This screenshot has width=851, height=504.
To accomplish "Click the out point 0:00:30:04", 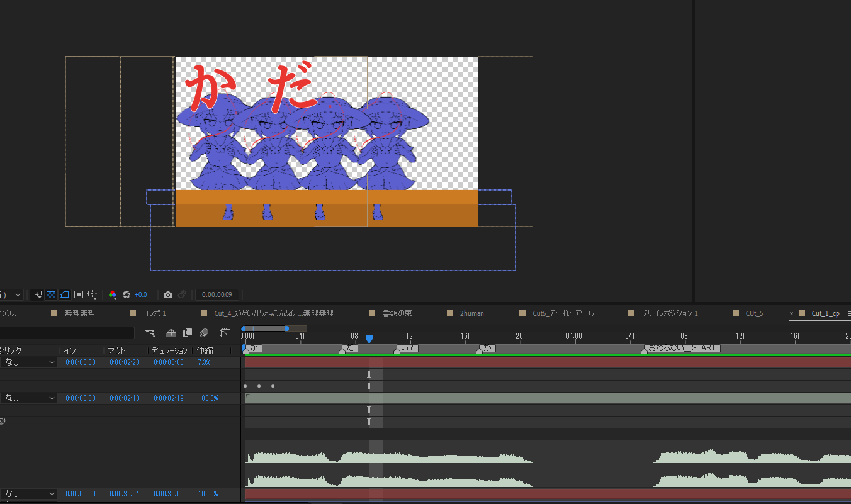I will (x=125, y=494).
